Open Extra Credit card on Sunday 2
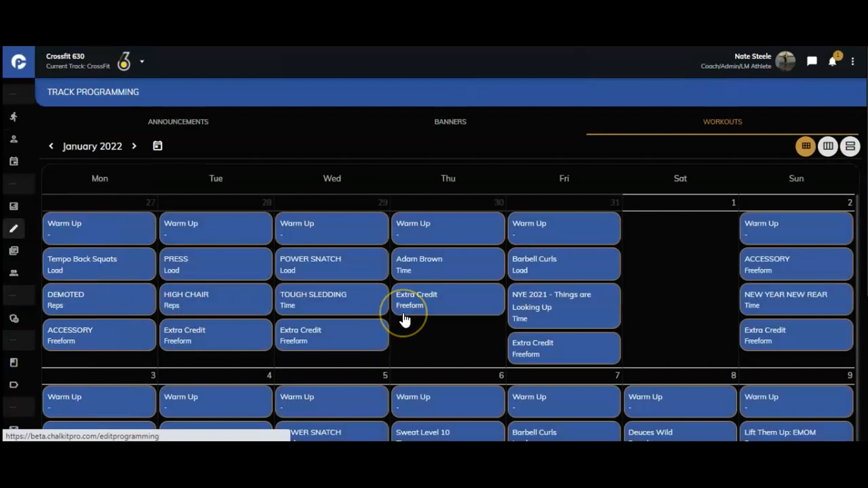Screen dimensions: 868x488 796,335
